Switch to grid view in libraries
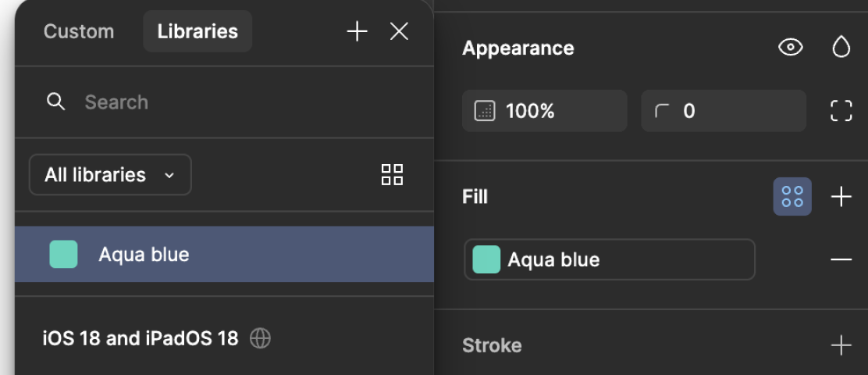This screenshot has width=868, height=375. click(x=392, y=174)
